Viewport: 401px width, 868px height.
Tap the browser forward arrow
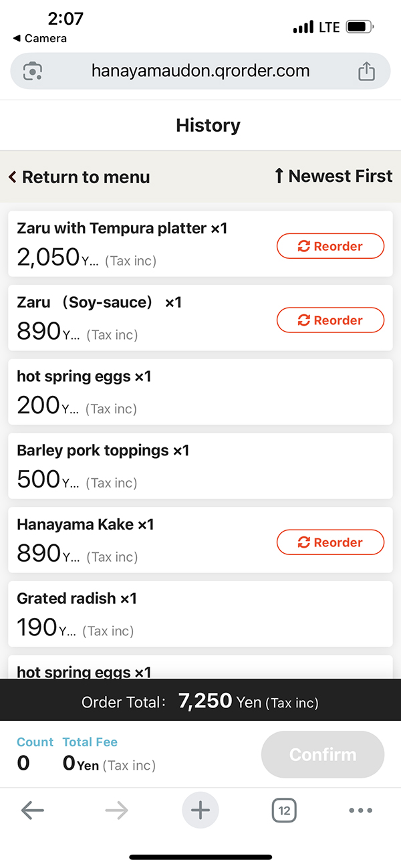pyautogui.click(x=116, y=810)
